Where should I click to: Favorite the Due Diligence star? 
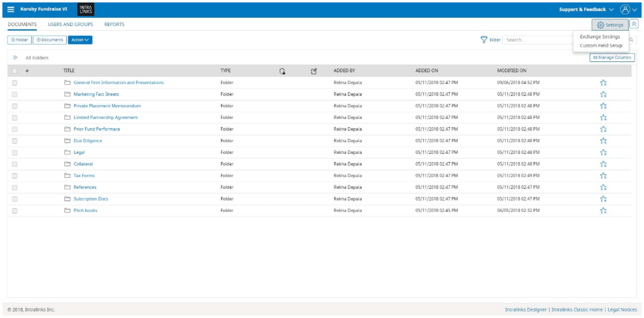pyautogui.click(x=603, y=141)
